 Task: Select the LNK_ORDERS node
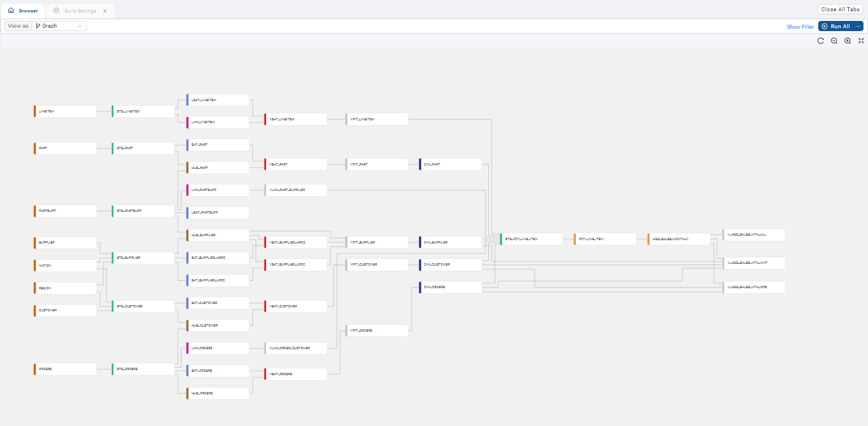218,348
